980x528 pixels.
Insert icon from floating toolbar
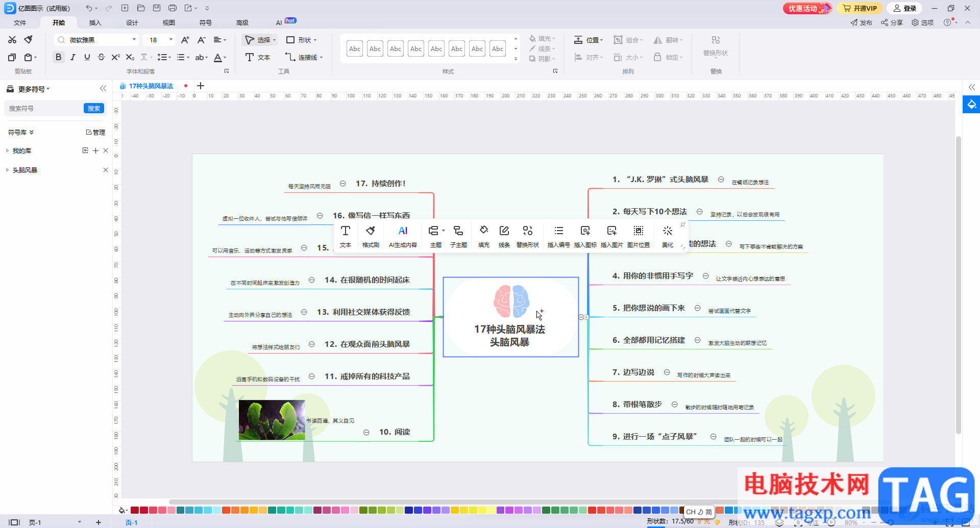(585, 236)
